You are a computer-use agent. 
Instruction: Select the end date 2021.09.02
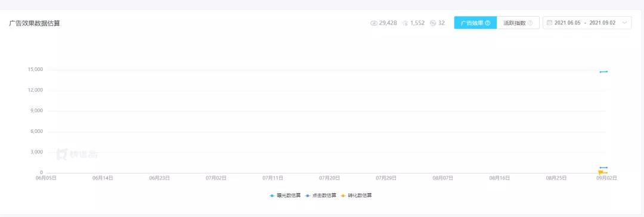click(602, 23)
